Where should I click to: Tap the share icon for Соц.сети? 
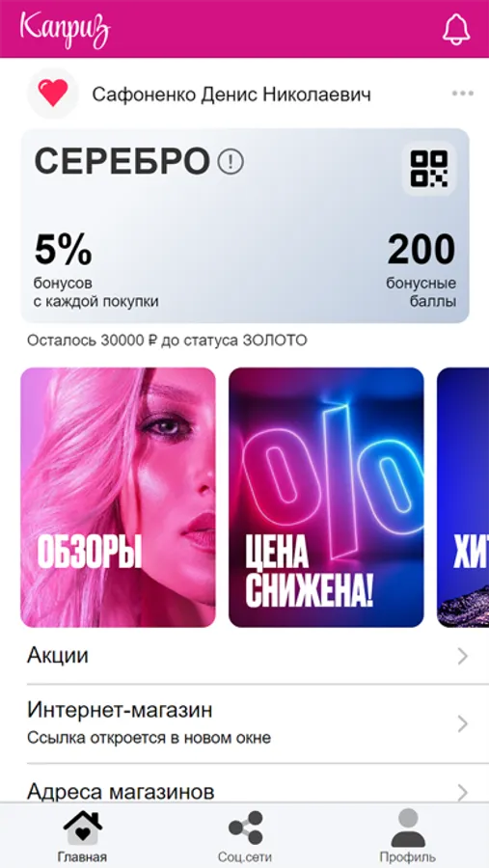(x=245, y=828)
